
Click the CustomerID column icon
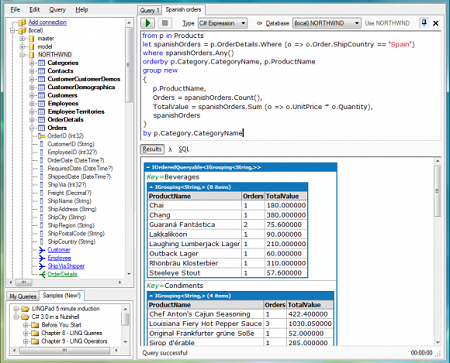pos(41,144)
